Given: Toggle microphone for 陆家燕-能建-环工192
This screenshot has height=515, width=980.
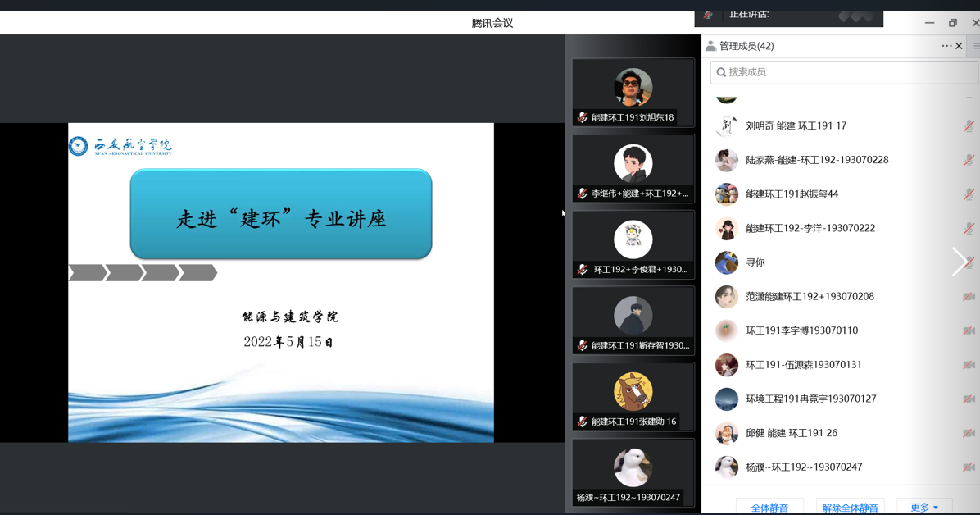Looking at the screenshot, I should click(969, 160).
